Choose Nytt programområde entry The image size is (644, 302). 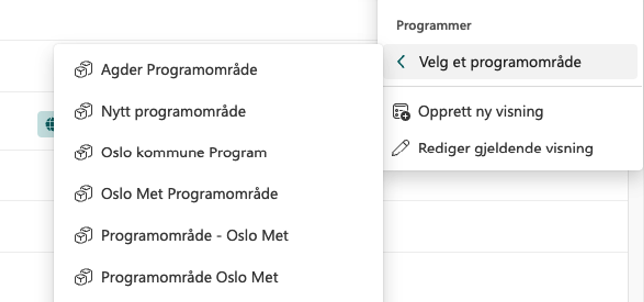(x=173, y=111)
